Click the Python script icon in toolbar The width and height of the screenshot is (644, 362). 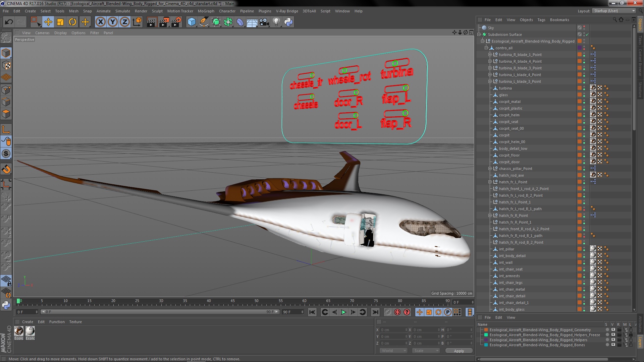[x=288, y=22]
